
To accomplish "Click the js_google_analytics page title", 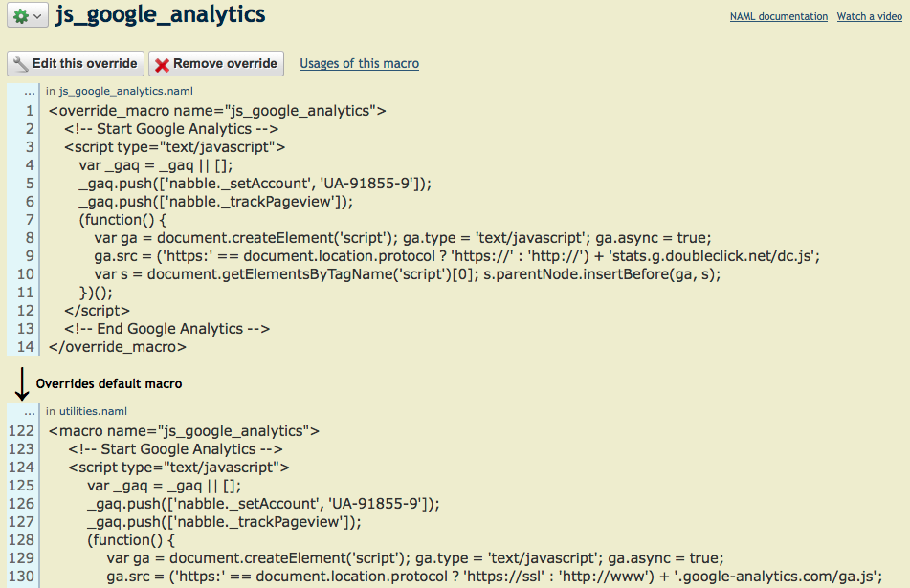I will 161,15.
